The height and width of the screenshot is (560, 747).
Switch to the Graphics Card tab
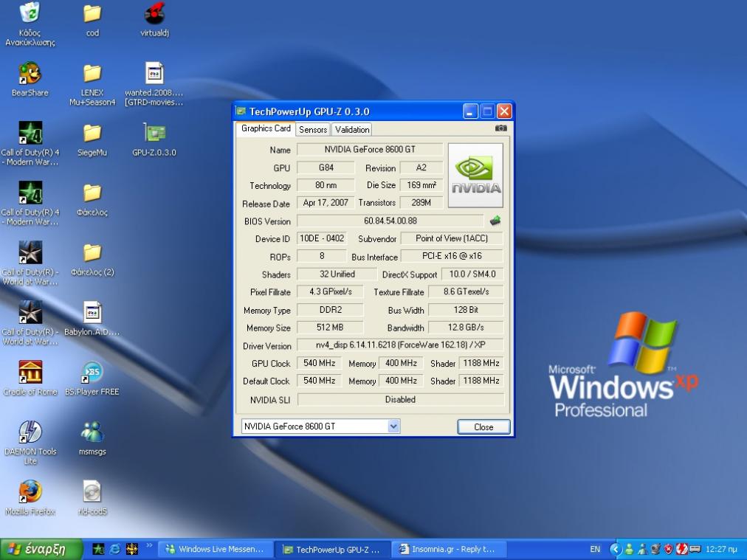point(265,128)
